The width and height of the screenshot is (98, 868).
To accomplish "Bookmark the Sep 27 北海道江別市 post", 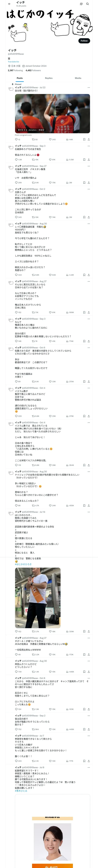I will pos(84,183).
